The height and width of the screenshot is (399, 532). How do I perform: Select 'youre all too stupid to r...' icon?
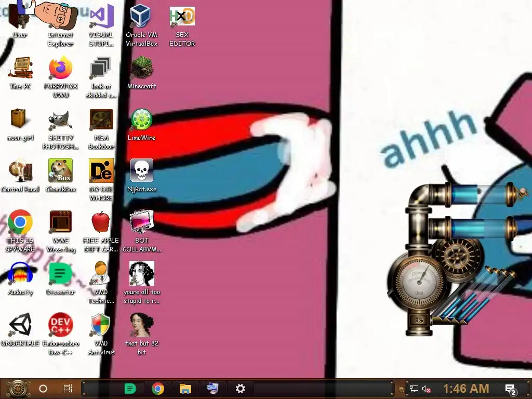pyautogui.click(x=141, y=283)
